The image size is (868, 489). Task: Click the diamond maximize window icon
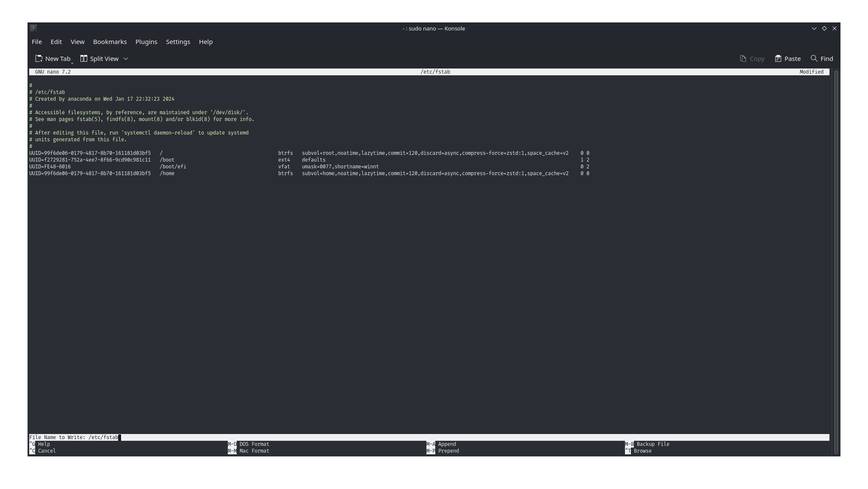click(824, 28)
